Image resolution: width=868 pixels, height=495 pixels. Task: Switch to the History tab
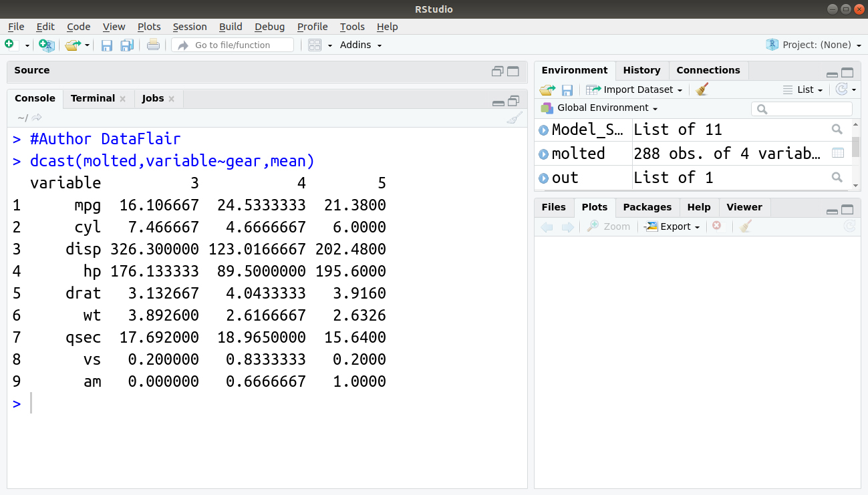click(x=641, y=70)
